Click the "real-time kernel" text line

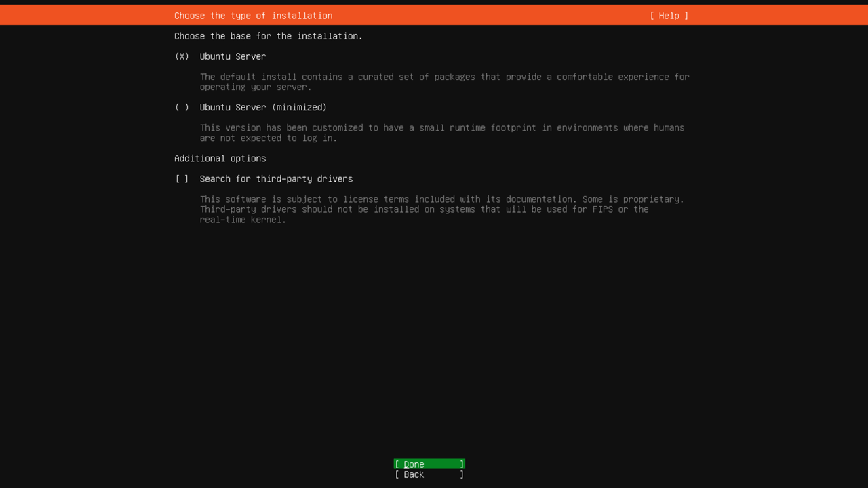(243, 220)
